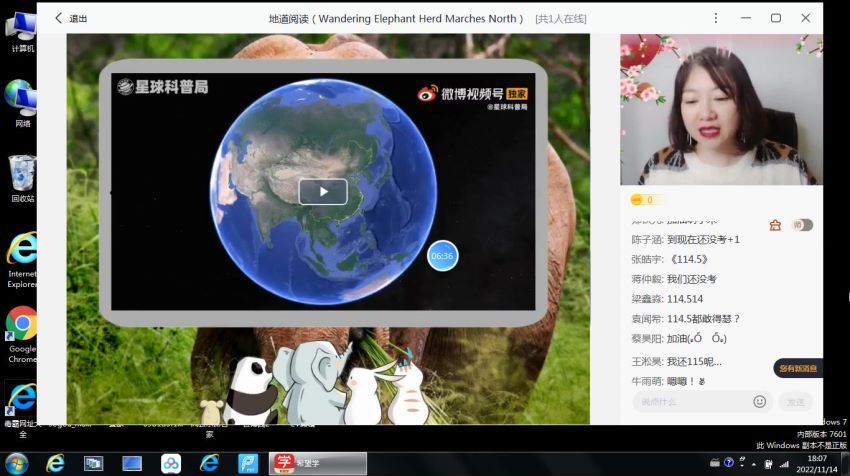Open the second Internet Explorer taskbar icon
This screenshot has height=476, width=850.
[x=209, y=464]
